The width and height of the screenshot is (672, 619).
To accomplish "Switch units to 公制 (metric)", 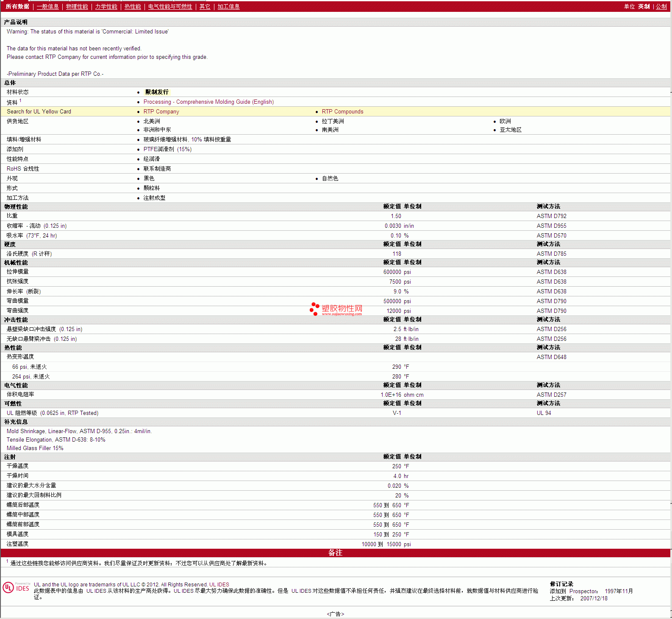I will [661, 6].
